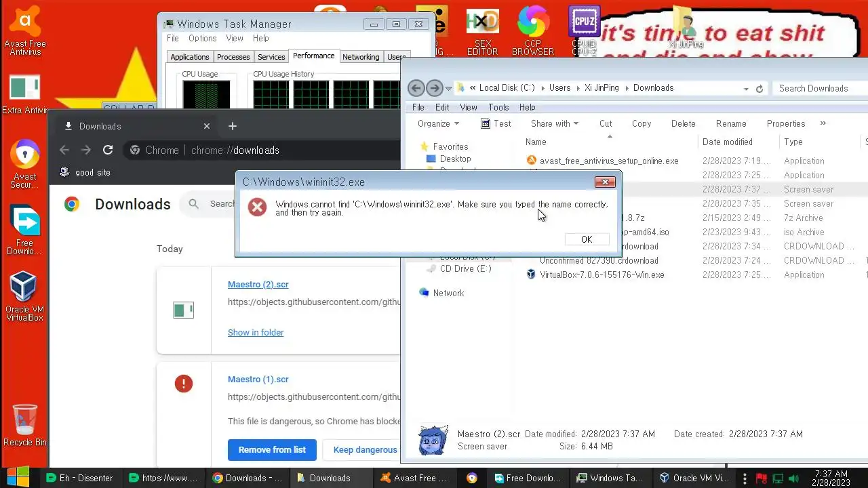868x488 pixels.
Task: Open the address bar history dropdown
Action: point(746,89)
